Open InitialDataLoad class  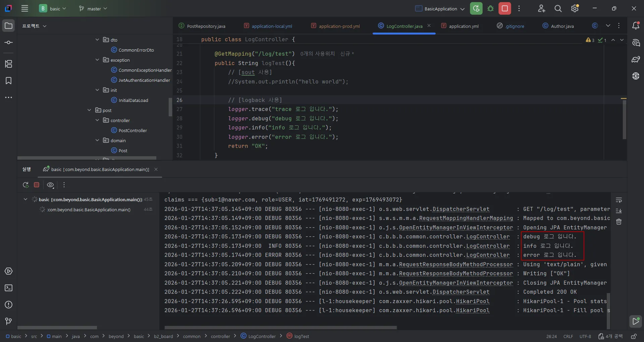click(x=129, y=100)
